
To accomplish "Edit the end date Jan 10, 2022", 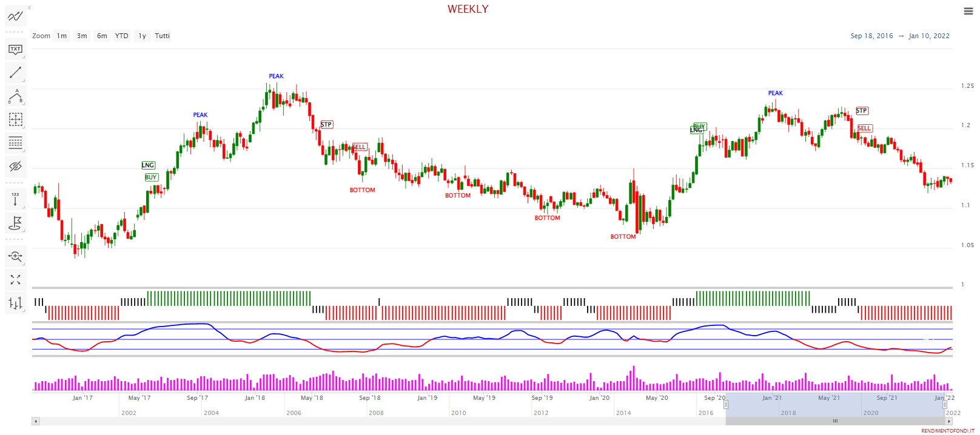I will (x=929, y=36).
